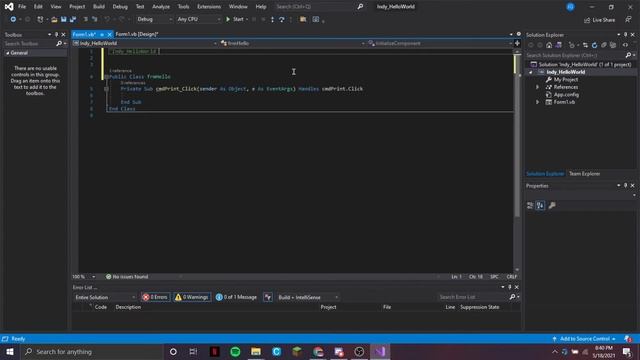Open the Extensions menu
Viewport: 640px width, 360px height.
pyautogui.click(x=209, y=7)
